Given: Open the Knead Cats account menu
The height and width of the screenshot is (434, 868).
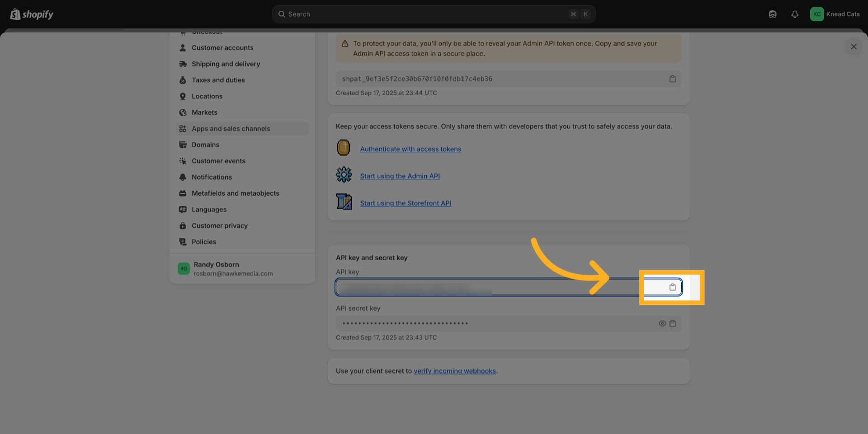Looking at the screenshot, I should coord(835,14).
